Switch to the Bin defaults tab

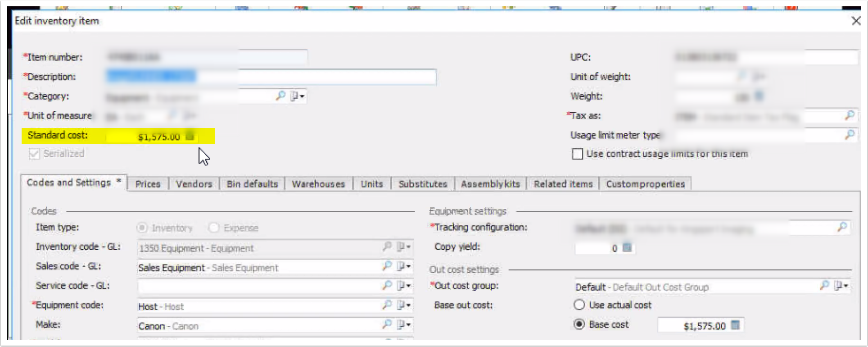(252, 184)
